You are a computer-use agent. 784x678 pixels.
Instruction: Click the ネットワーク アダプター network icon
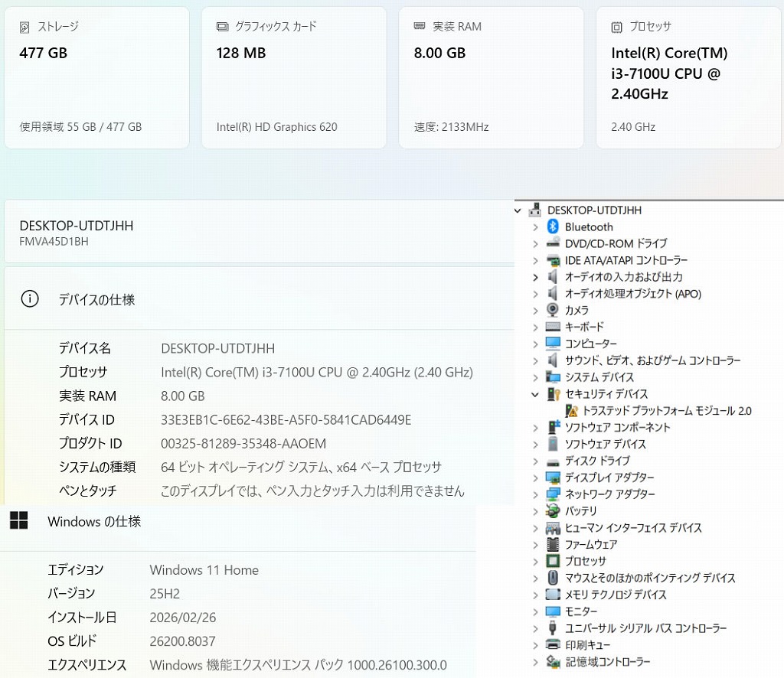coord(553,494)
